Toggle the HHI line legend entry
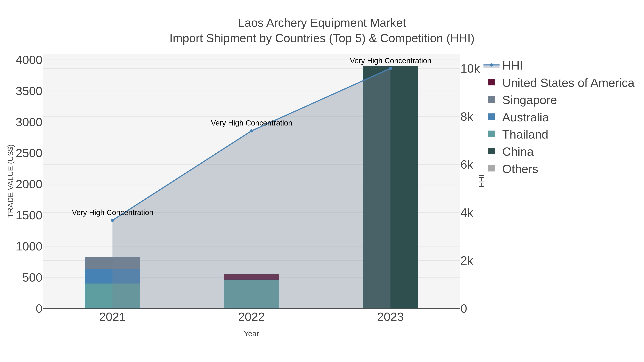This screenshot has height=362, width=644. pyautogui.click(x=503, y=66)
